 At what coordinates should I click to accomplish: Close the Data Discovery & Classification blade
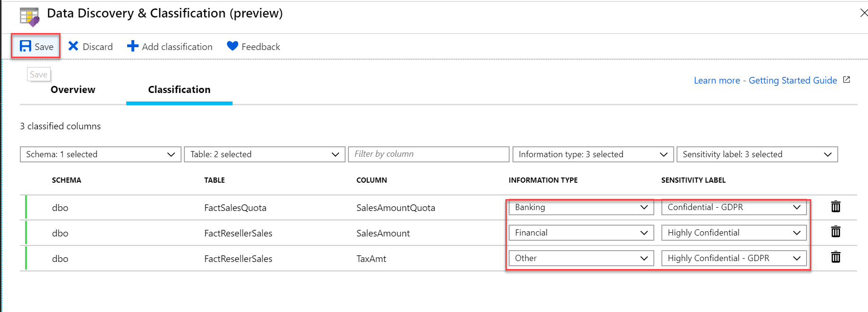tap(863, 13)
